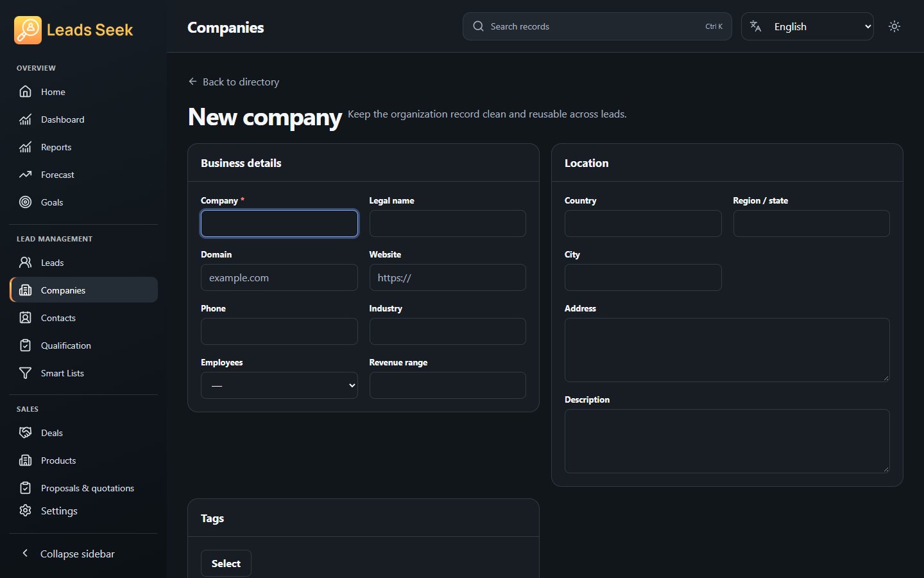This screenshot has height=578, width=924.
Task: Click the Domain example.com field
Action: pos(279,277)
